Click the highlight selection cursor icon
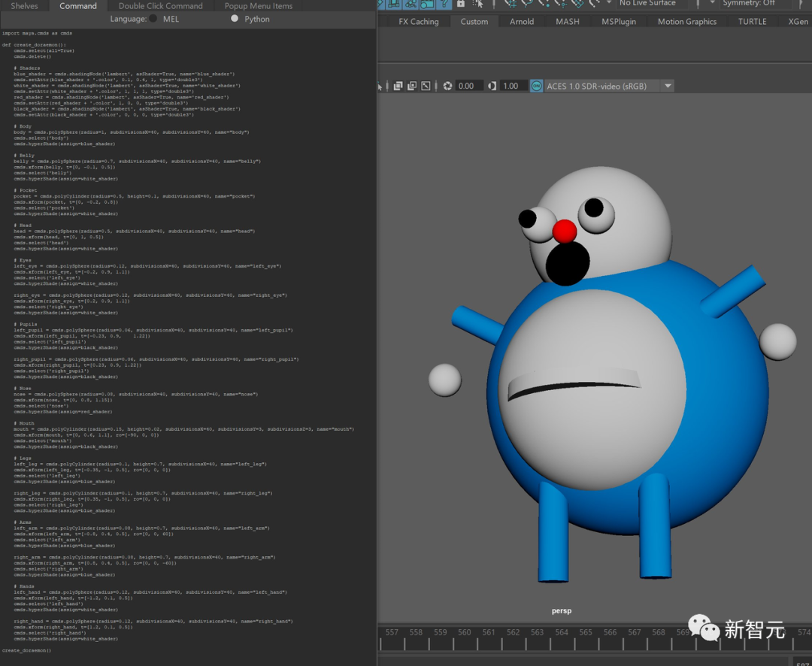Image resolution: width=812 pixels, height=666 pixels. point(477,3)
